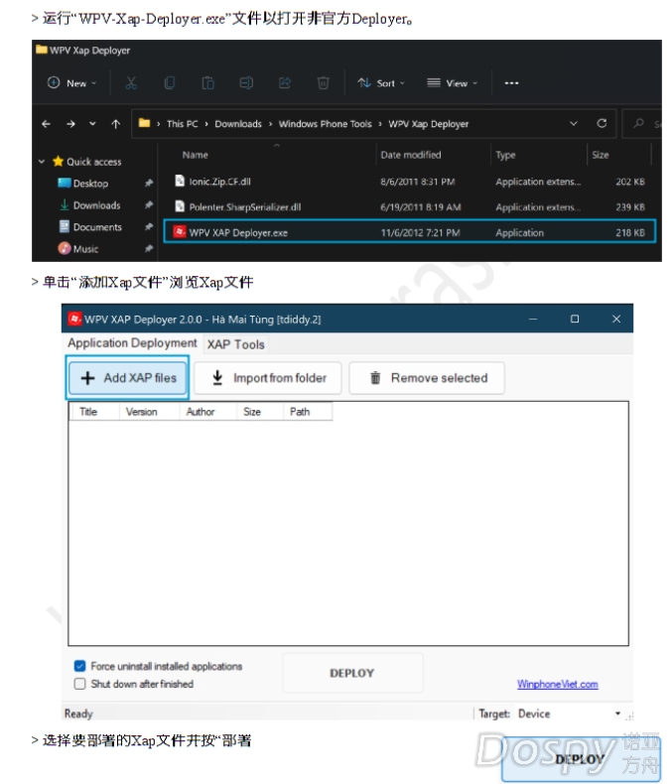The width and height of the screenshot is (672, 784).
Task: Click the pin icon beside Documents
Action: tap(149, 227)
